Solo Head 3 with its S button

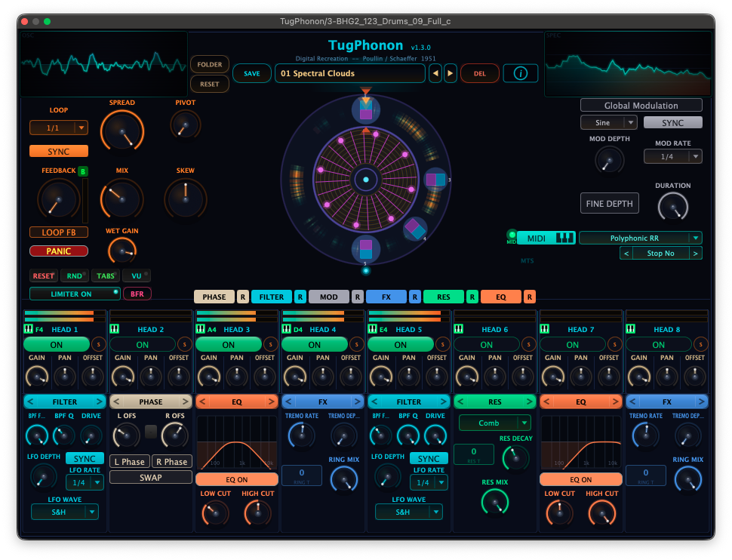[270, 345]
